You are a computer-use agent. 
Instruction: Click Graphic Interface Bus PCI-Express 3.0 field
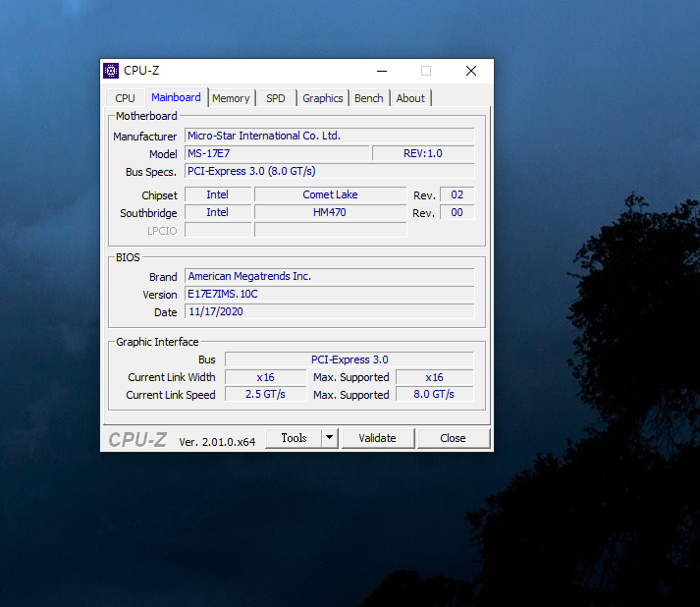click(x=350, y=359)
